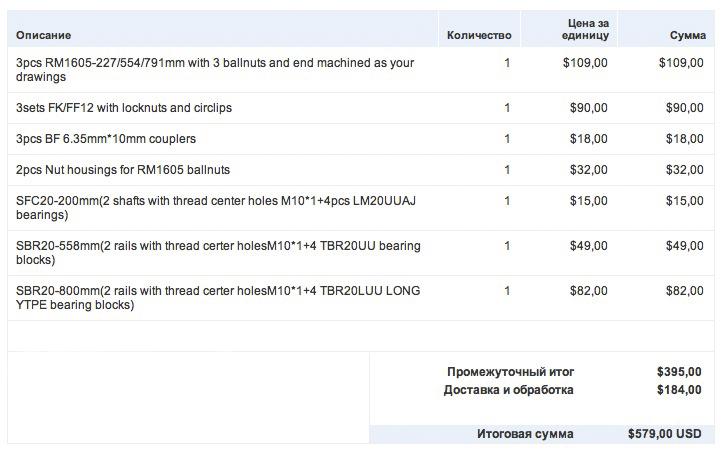Click the $395,00 subtotal amount
Image resolution: width=721 pixels, height=452 pixels.
tap(679, 371)
